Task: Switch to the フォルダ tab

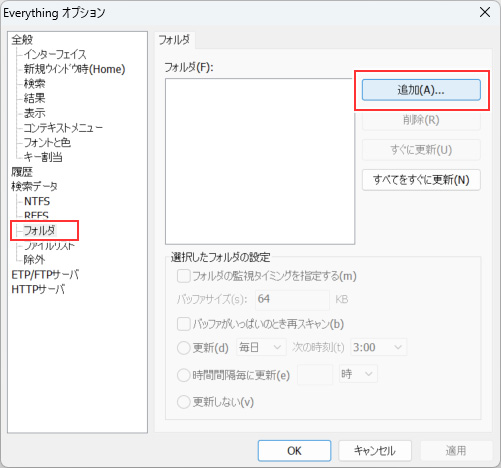Action: 174,40
